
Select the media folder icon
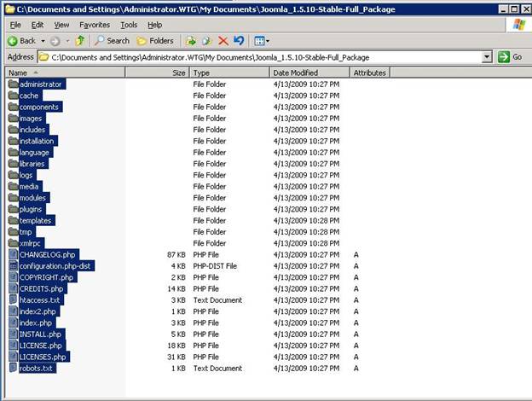(x=14, y=186)
